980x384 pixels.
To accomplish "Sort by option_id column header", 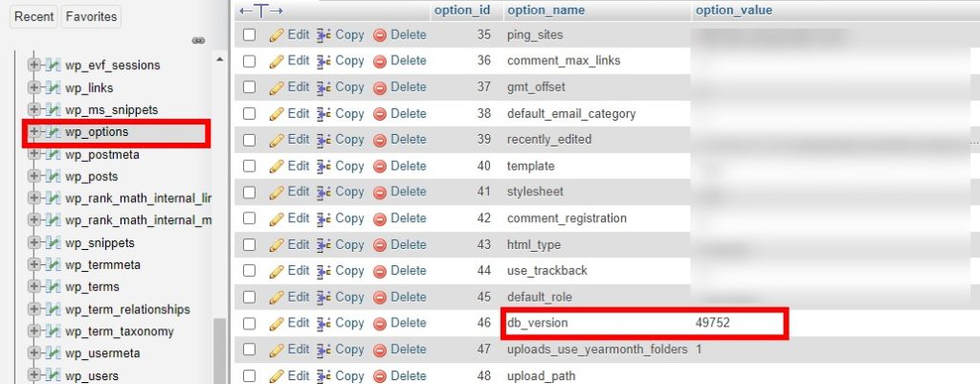I will pyautogui.click(x=462, y=10).
